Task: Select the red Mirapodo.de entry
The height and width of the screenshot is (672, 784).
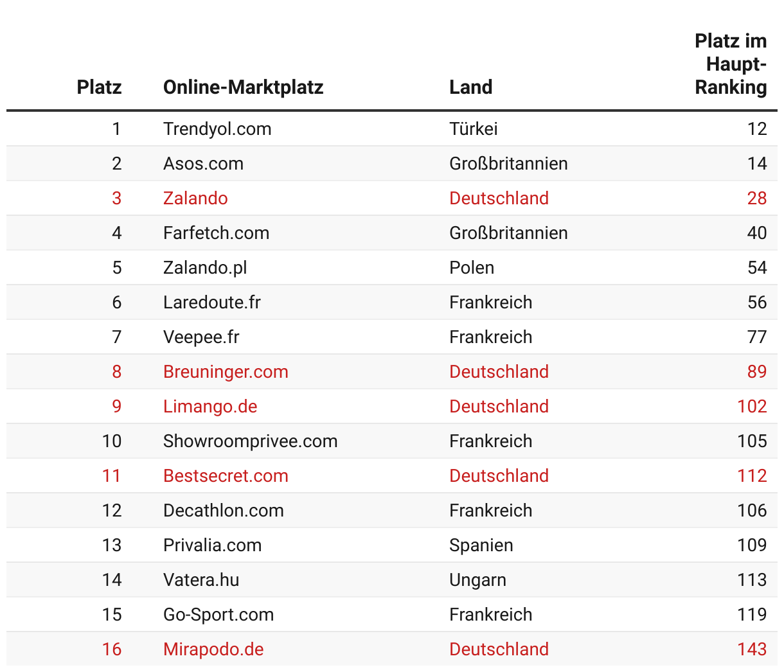Action: pos(213,649)
